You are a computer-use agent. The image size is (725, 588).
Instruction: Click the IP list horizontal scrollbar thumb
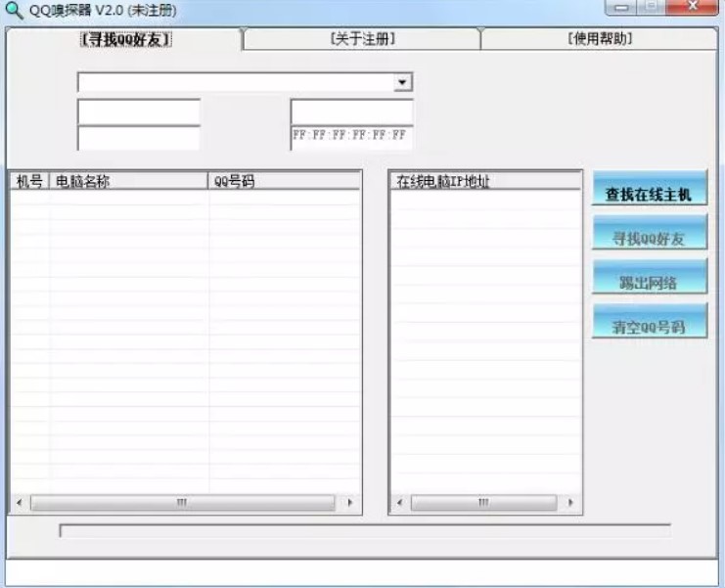483,503
